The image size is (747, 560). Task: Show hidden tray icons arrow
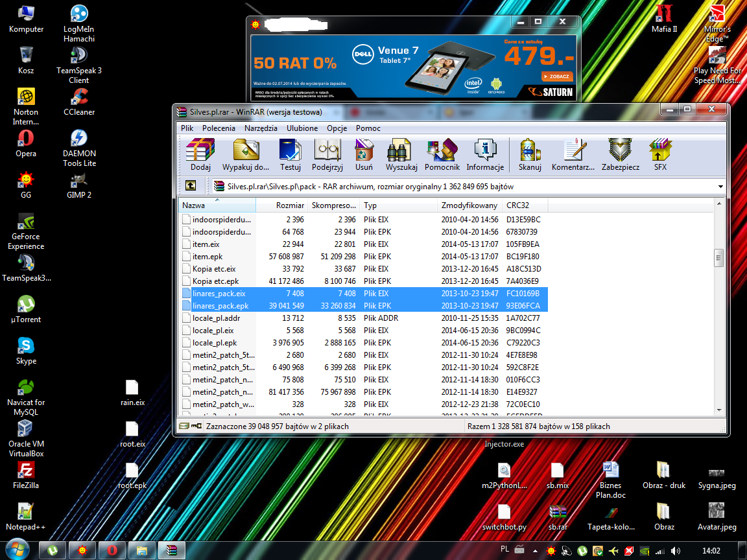[535, 551]
